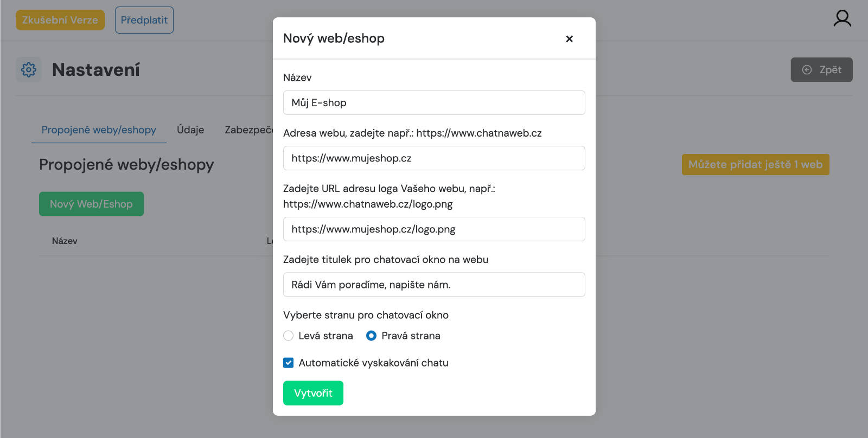
Task: Click the back arrow icon in Zpět
Action: pyautogui.click(x=807, y=69)
